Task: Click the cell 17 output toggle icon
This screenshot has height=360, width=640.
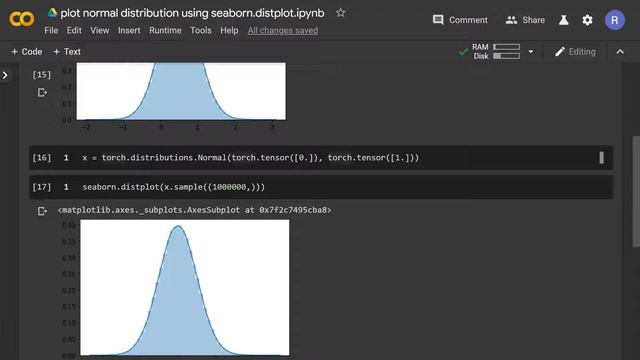Action: 42,211
